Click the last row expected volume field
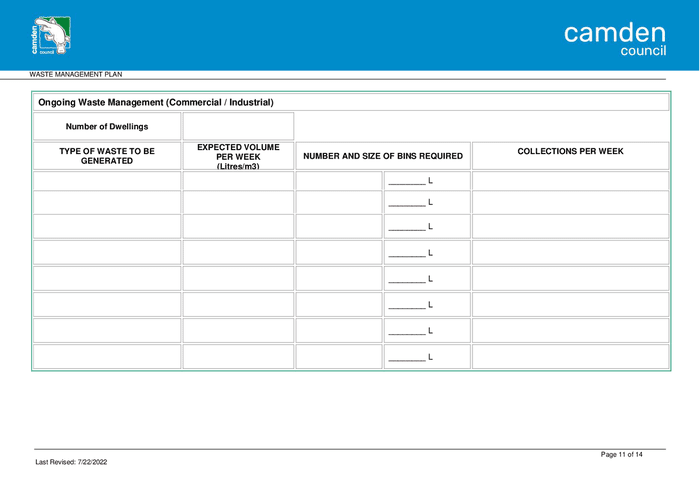This screenshot has height=495, width=700. click(x=238, y=356)
